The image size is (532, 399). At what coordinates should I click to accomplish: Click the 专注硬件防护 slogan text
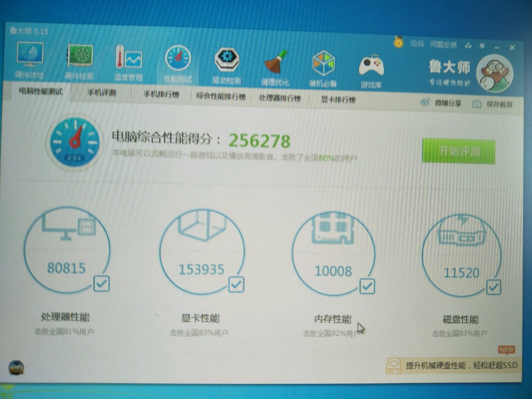point(449,82)
